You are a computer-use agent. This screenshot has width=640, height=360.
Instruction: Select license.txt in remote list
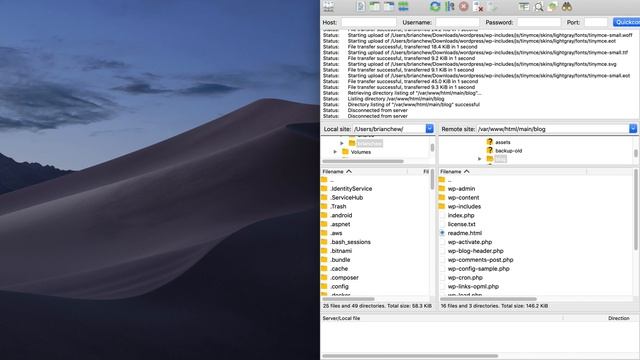(461, 224)
